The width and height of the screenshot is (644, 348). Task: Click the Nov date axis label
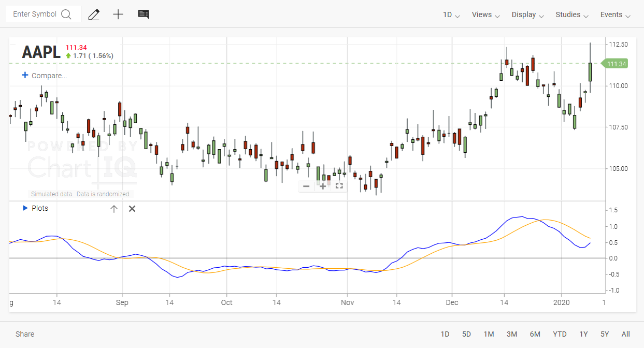[348, 302]
